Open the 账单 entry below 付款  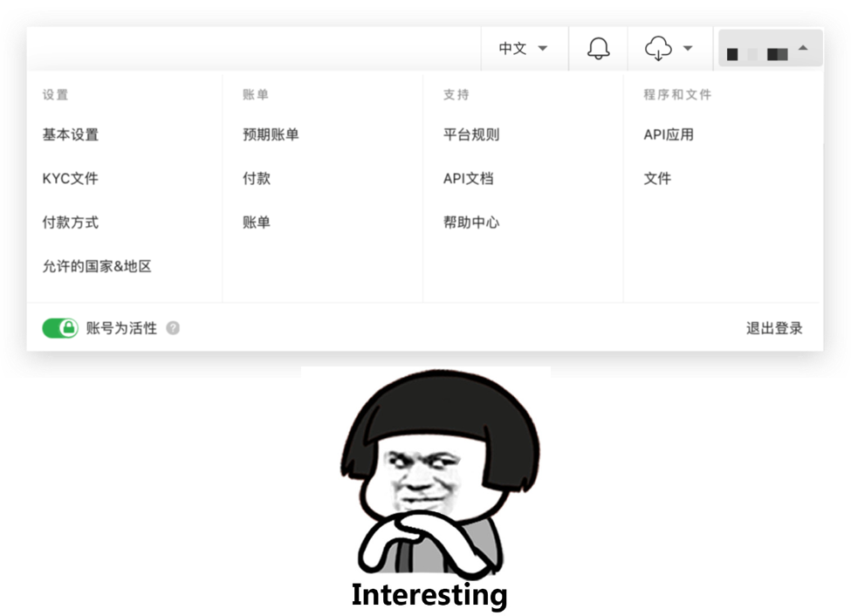click(257, 222)
